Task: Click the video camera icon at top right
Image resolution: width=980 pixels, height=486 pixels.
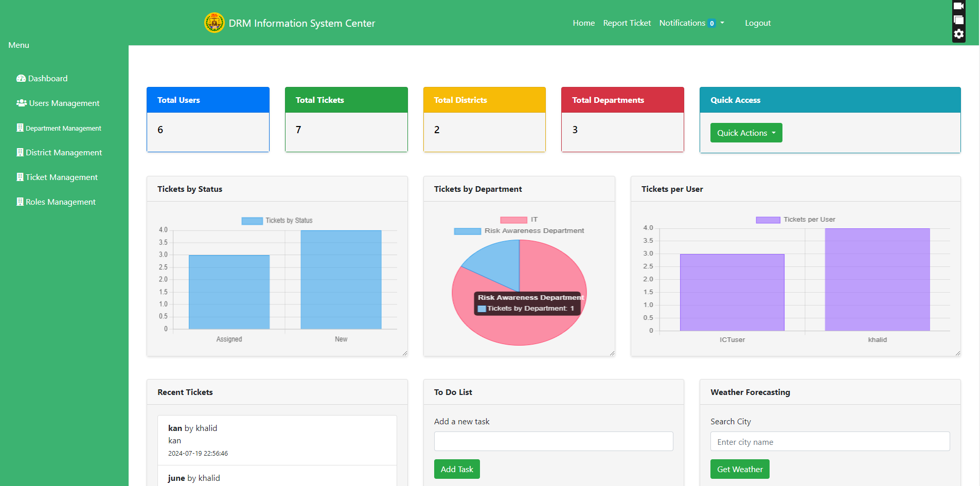Action: [958, 6]
